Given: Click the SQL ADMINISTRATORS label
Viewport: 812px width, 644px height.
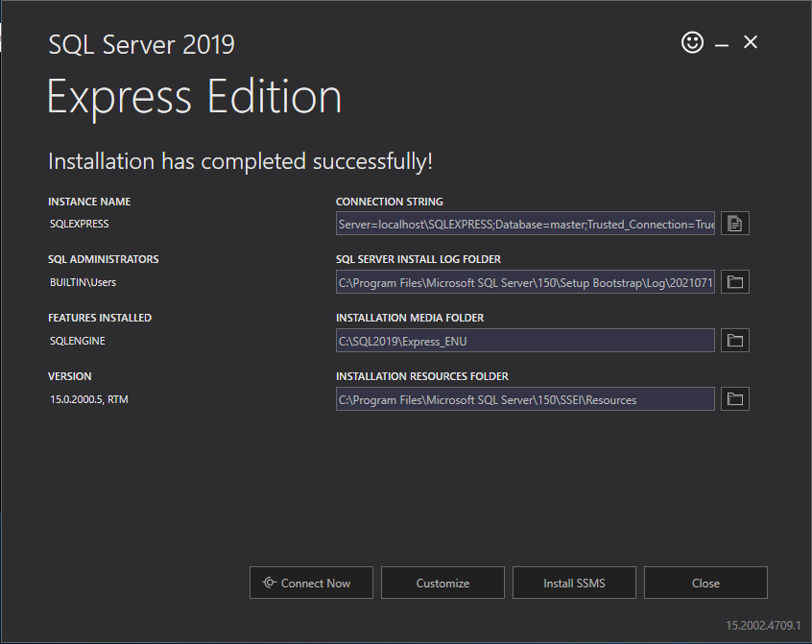Looking at the screenshot, I should (x=103, y=259).
